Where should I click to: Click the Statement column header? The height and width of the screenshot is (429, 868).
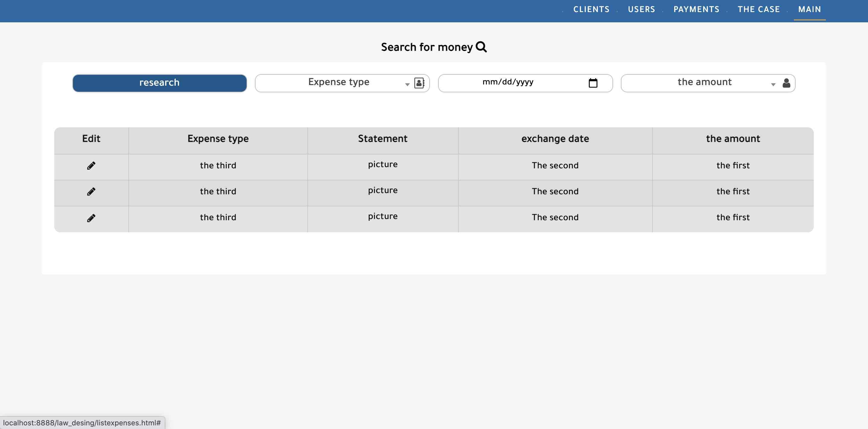(x=382, y=138)
